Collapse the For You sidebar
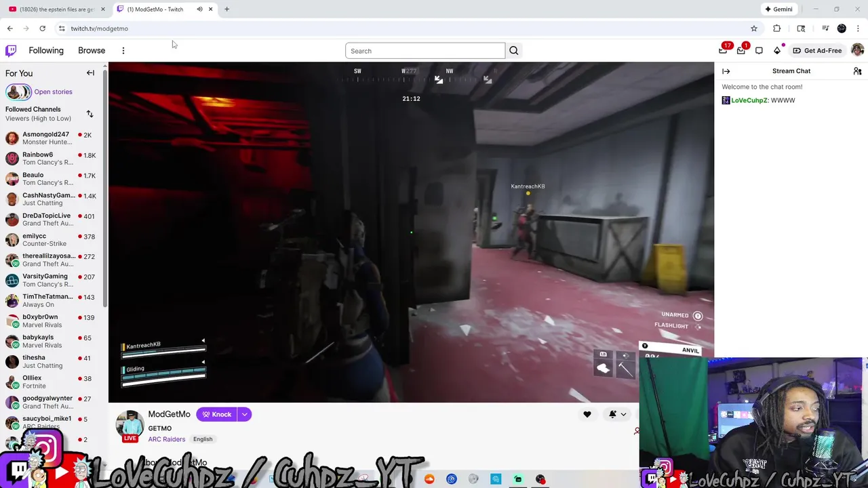Screen dimensions: 868x488 click(x=90, y=73)
